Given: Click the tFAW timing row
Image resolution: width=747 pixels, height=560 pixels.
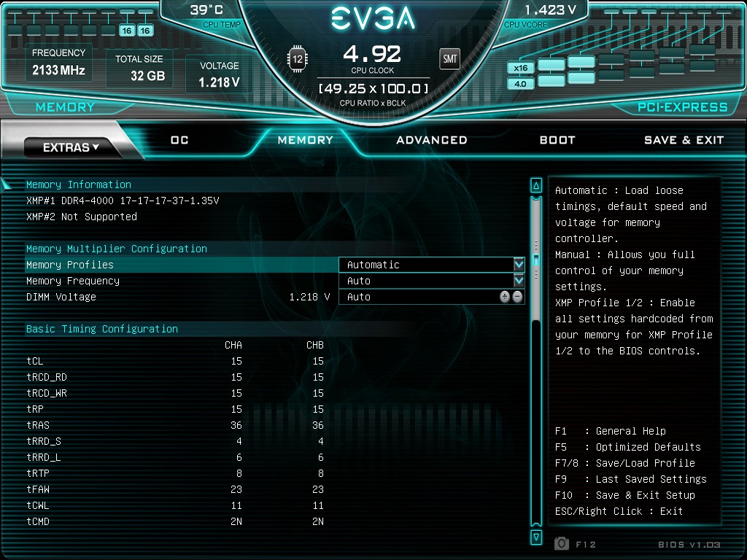Looking at the screenshot, I should pyautogui.click(x=175, y=489).
